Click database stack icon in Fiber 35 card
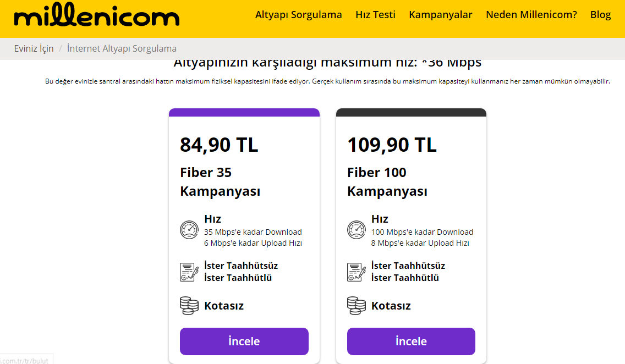 tap(189, 306)
